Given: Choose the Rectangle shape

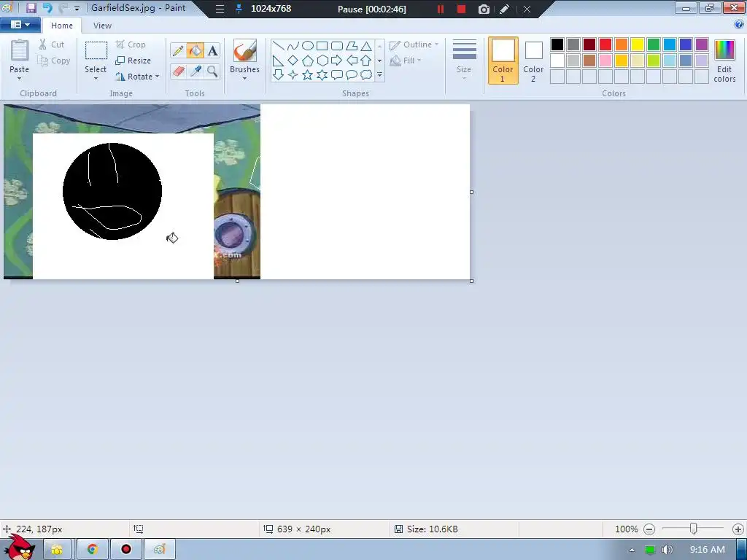Looking at the screenshot, I should point(322,46).
